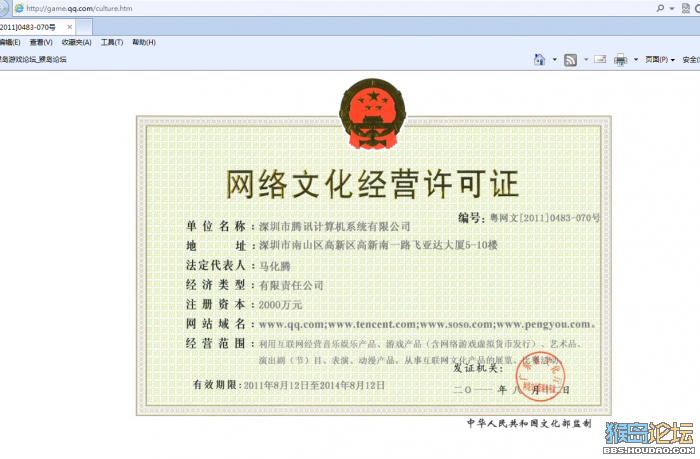The height and width of the screenshot is (459, 700).
Task: Click the 经济类型 label
Action: [x=216, y=285]
